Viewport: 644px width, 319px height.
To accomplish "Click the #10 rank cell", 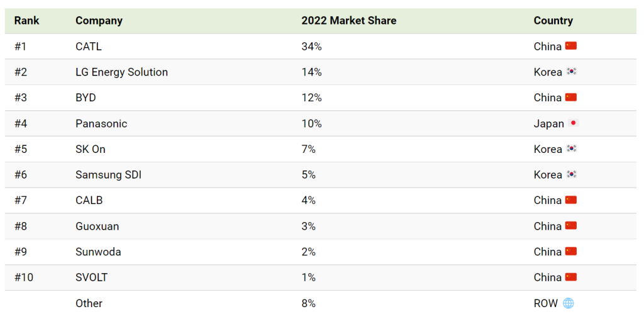I will (x=24, y=277).
